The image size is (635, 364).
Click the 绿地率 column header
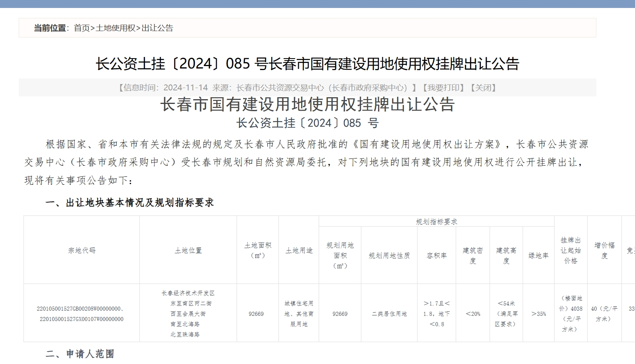(539, 256)
